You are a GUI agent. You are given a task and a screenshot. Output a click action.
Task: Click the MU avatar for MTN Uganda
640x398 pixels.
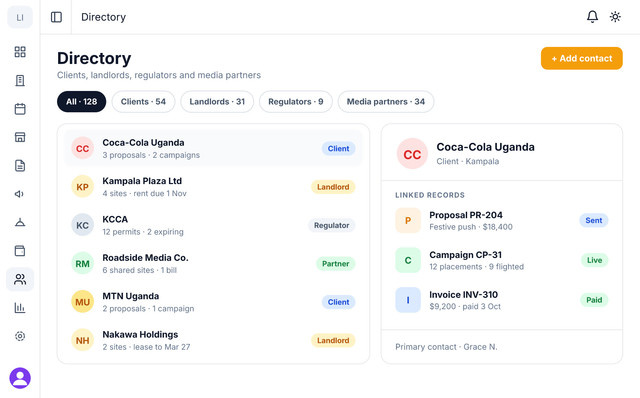(x=82, y=302)
